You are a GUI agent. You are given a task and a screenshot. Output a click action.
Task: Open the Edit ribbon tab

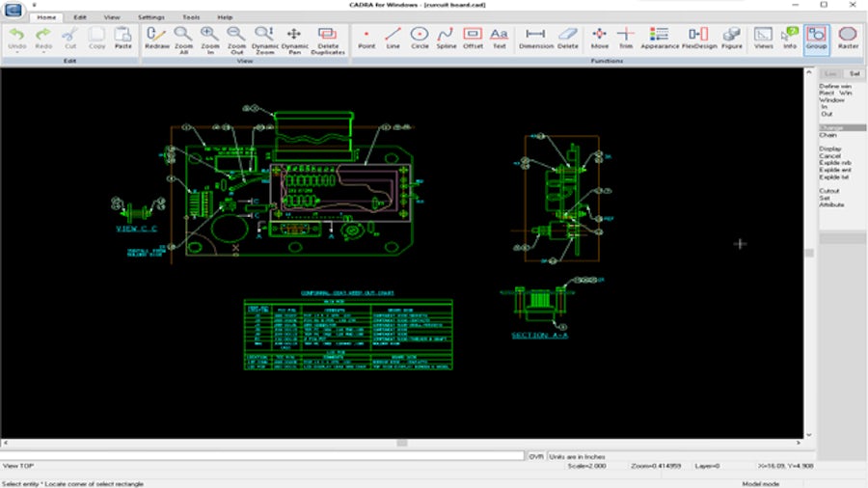(x=80, y=17)
